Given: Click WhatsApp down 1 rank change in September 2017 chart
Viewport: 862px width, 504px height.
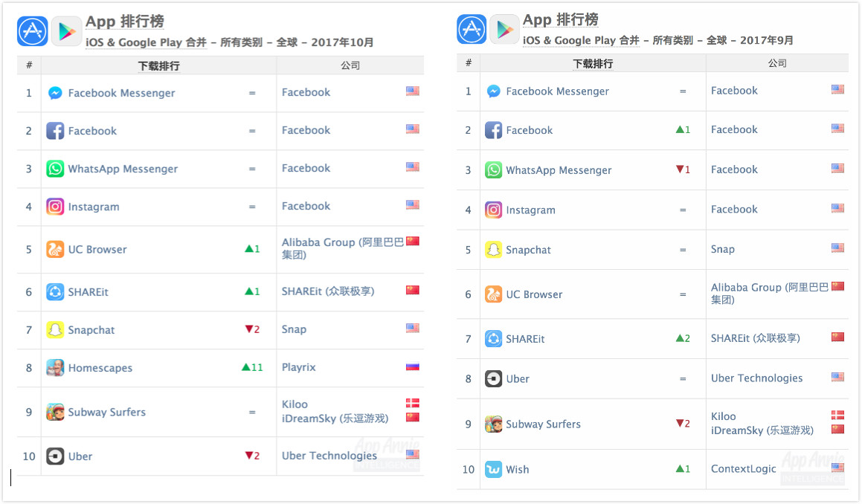Looking at the screenshot, I should tap(683, 169).
